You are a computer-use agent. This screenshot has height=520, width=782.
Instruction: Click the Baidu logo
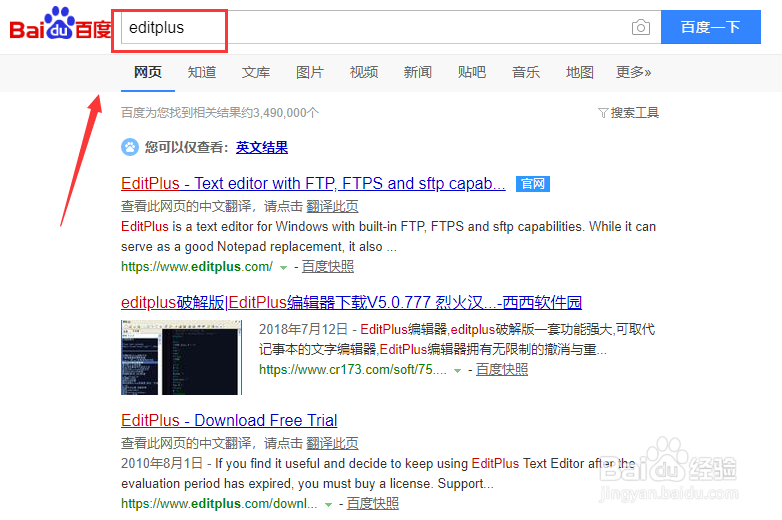60,23
